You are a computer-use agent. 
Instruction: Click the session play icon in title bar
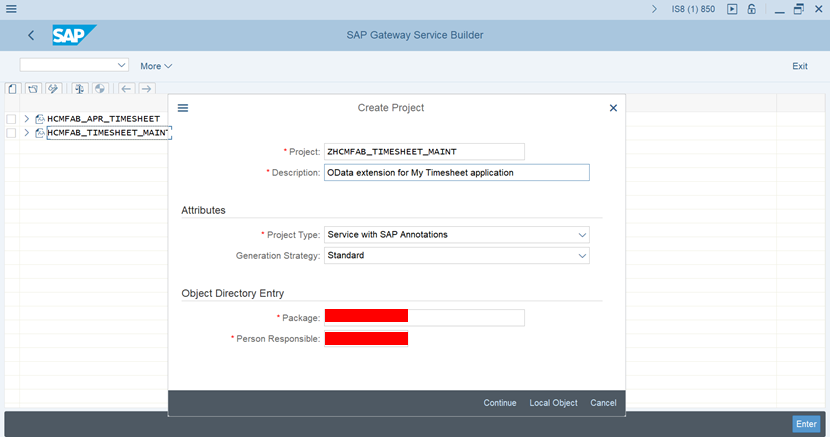pyautogui.click(x=732, y=9)
